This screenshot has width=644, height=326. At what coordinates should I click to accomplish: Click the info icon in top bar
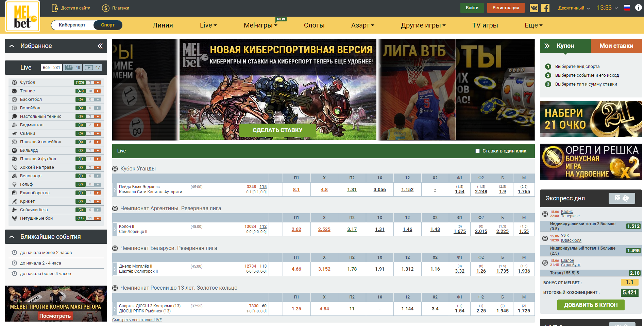tap(638, 7)
